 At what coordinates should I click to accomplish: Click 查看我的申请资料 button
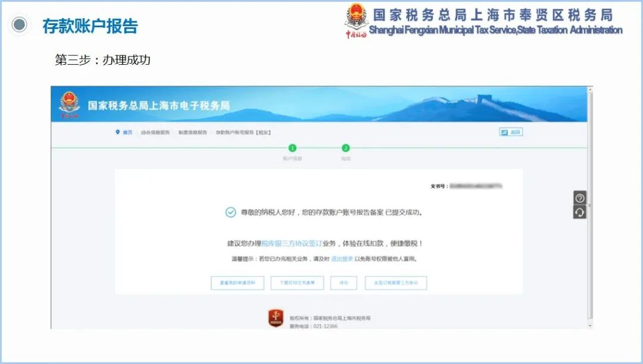238,283
